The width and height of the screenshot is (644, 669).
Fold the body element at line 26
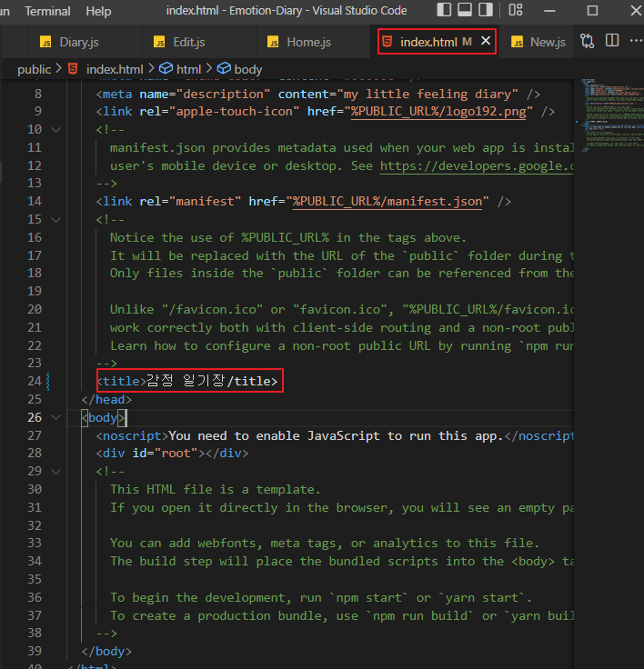[x=56, y=417]
